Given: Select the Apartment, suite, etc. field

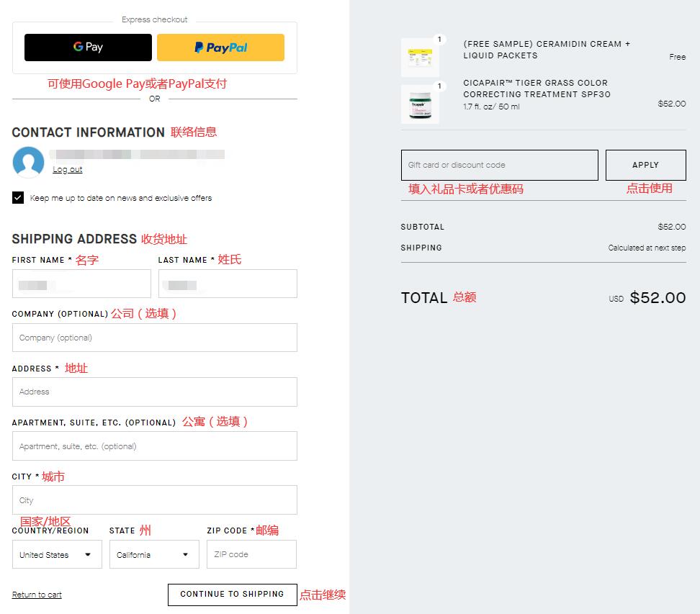Looking at the screenshot, I should coord(154,446).
